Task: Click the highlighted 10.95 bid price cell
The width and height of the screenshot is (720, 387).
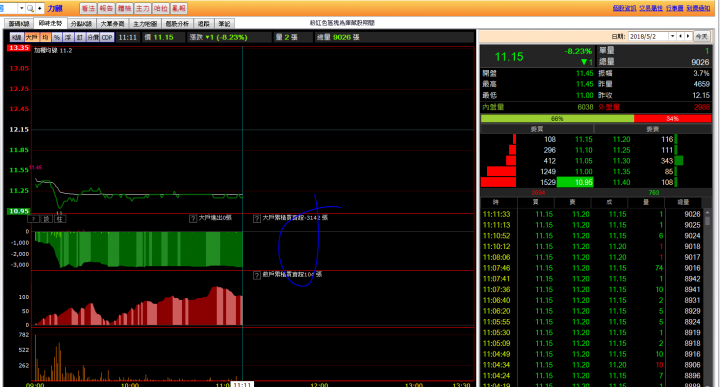Action: coord(575,182)
